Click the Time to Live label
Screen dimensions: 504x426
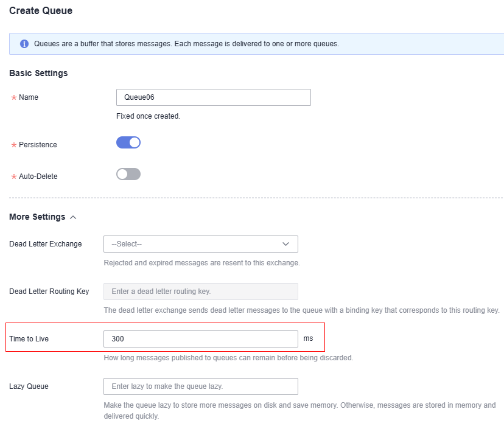click(x=29, y=339)
